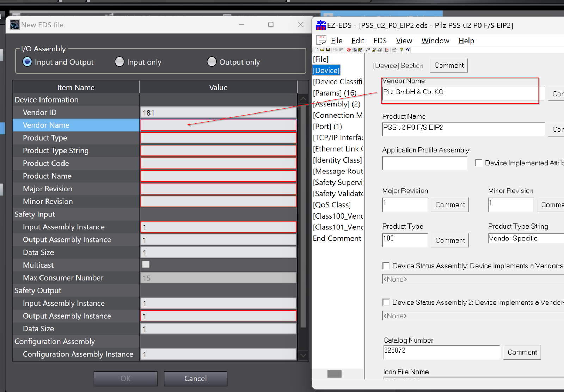Click the scroll-up arrow of the item table
The image size is (564, 392).
[x=303, y=99]
